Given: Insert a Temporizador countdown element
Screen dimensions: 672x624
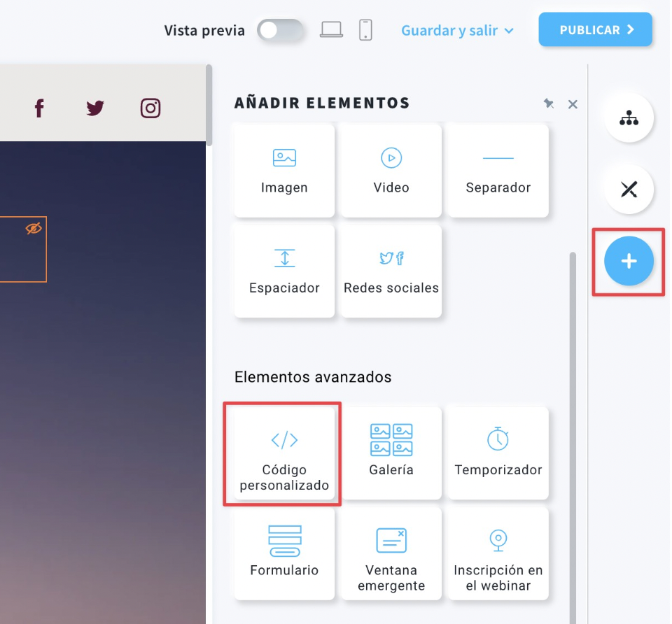Looking at the screenshot, I should click(498, 453).
